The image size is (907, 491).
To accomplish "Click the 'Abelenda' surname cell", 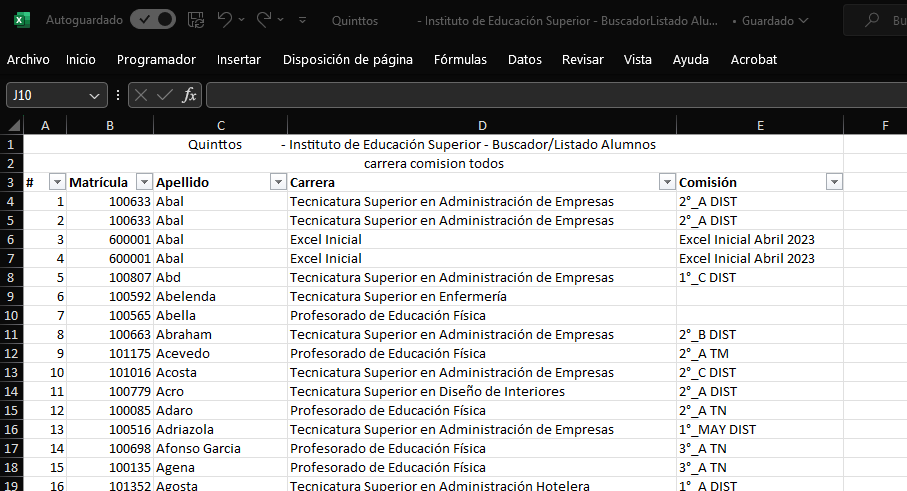I will tap(220, 296).
